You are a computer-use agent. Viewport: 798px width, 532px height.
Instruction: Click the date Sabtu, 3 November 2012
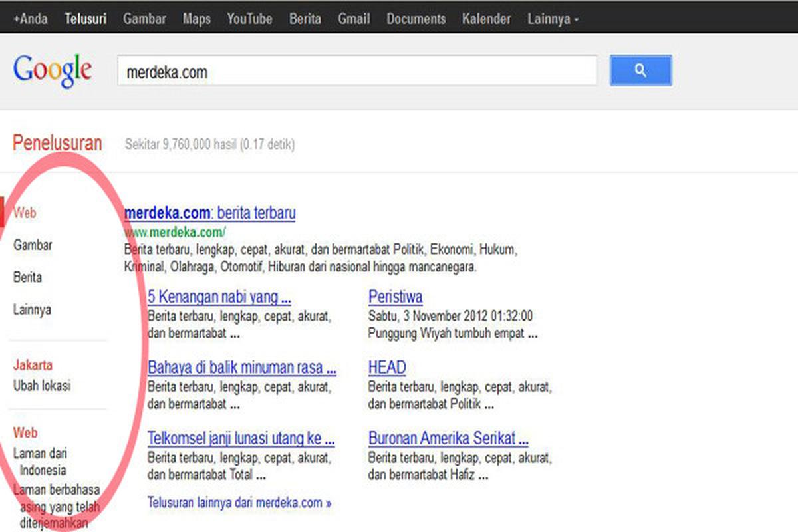(428, 316)
